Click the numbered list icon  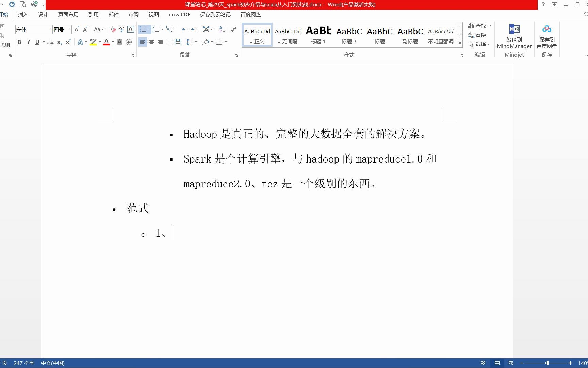[x=156, y=29]
